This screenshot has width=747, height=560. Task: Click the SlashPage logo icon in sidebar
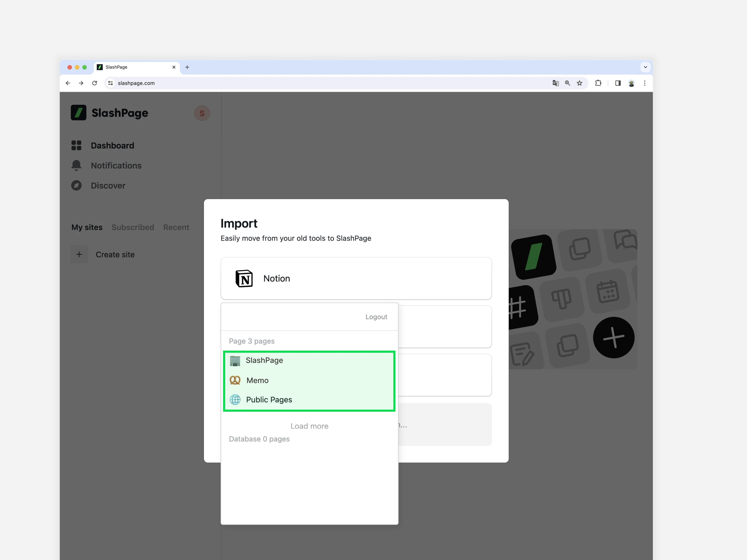78,113
